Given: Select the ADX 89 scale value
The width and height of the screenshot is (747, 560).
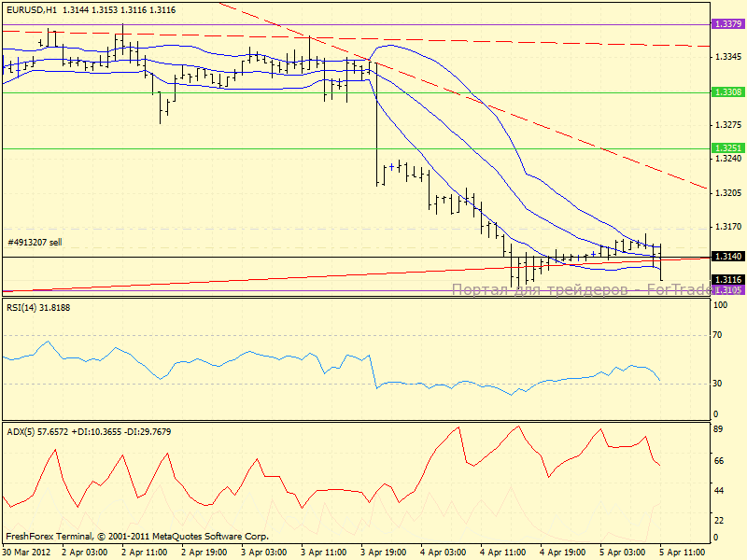Looking at the screenshot, I should pos(719,430).
